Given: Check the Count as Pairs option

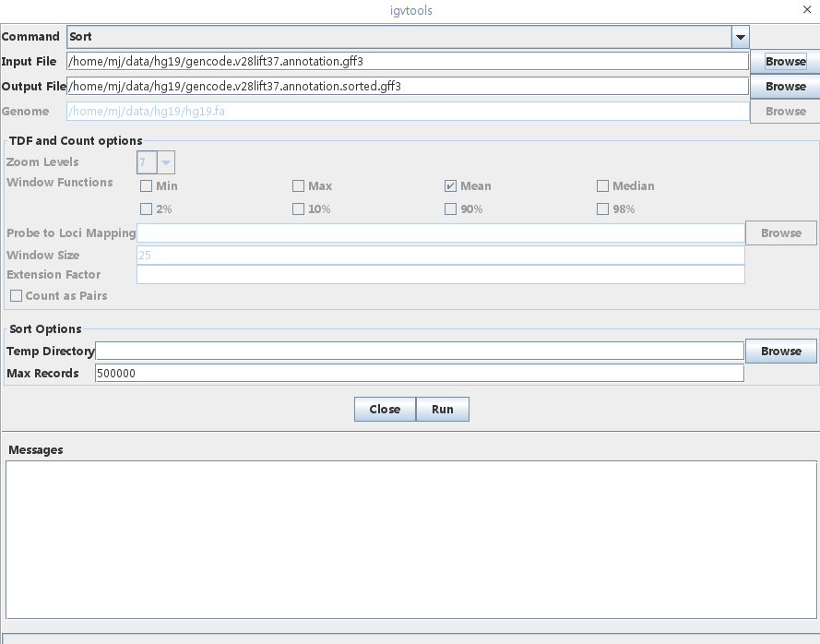Looking at the screenshot, I should pos(17,295).
